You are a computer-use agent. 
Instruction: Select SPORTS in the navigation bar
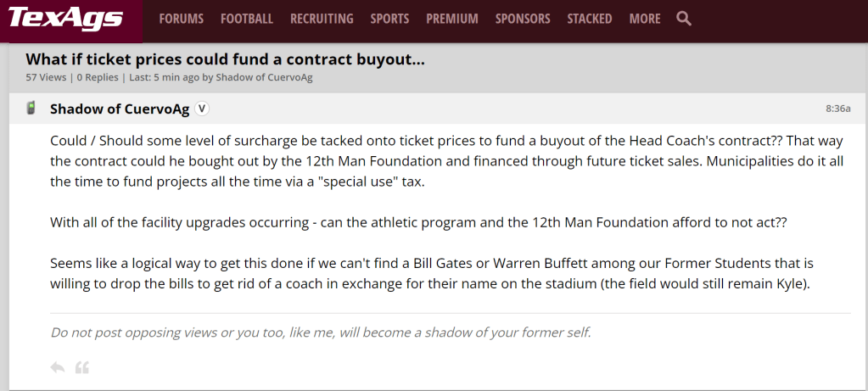tap(389, 19)
